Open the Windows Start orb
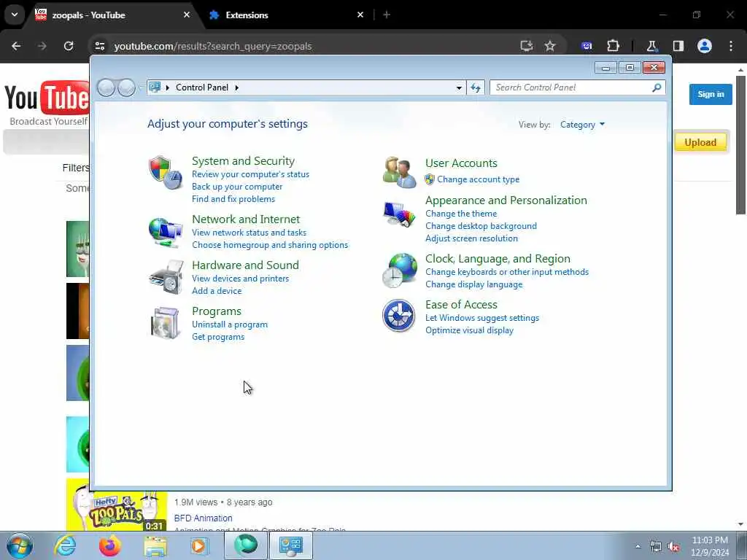This screenshot has height=560, width=747. pyautogui.click(x=20, y=545)
